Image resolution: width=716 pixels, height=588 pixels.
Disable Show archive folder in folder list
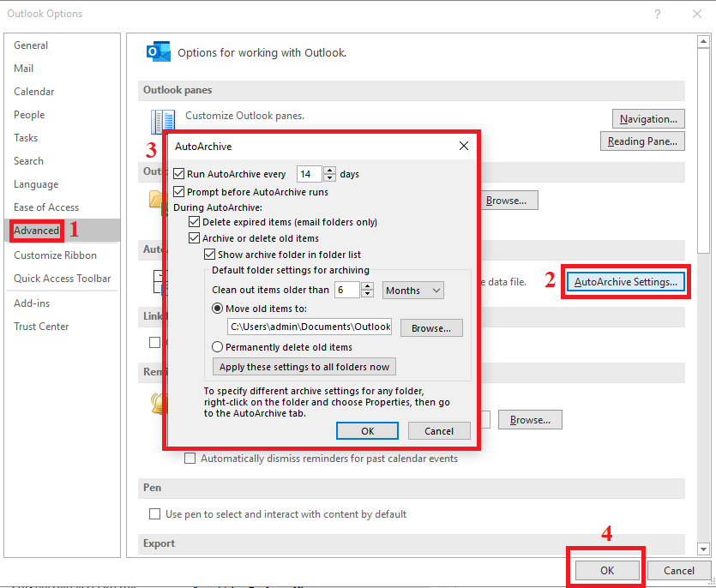point(209,255)
